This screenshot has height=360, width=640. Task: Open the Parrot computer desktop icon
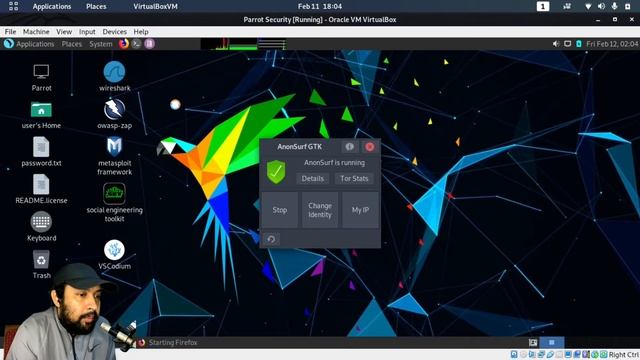click(41, 72)
